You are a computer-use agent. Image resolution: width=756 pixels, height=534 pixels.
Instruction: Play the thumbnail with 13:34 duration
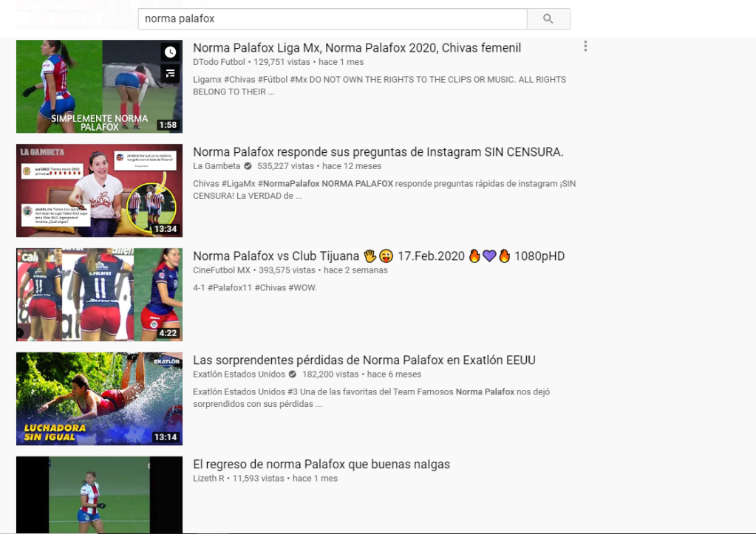point(99,191)
